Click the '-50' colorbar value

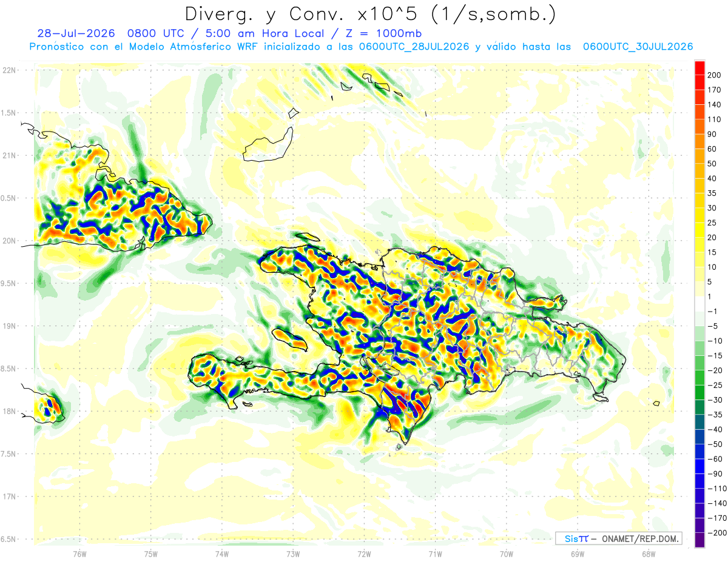(715, 444)
